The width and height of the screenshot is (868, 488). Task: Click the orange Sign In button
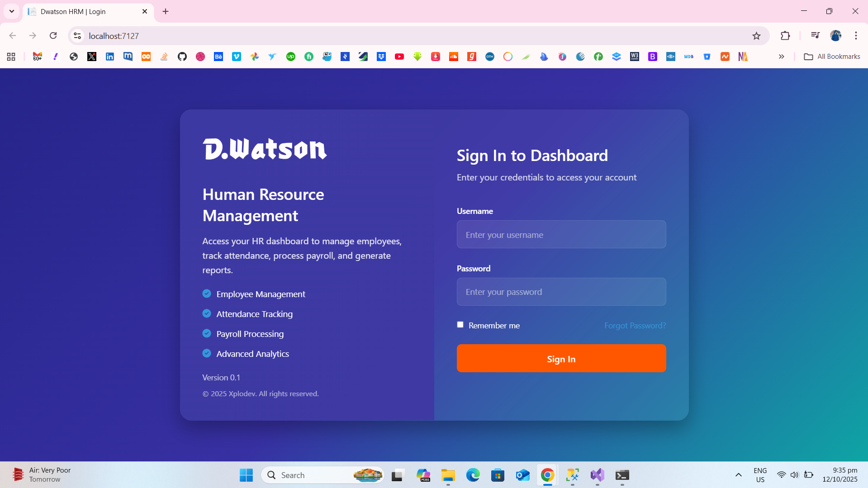click(x=561, y=359)
